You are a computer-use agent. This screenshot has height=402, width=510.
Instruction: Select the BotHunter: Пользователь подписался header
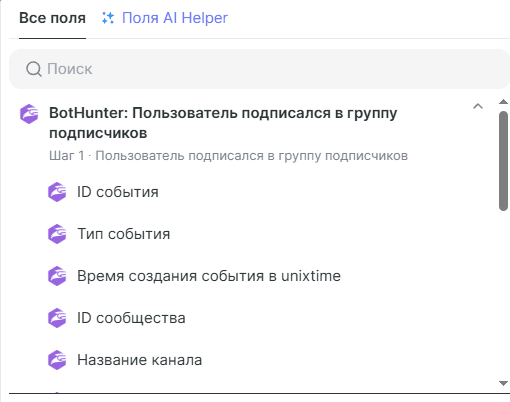(x=223, y=123)
